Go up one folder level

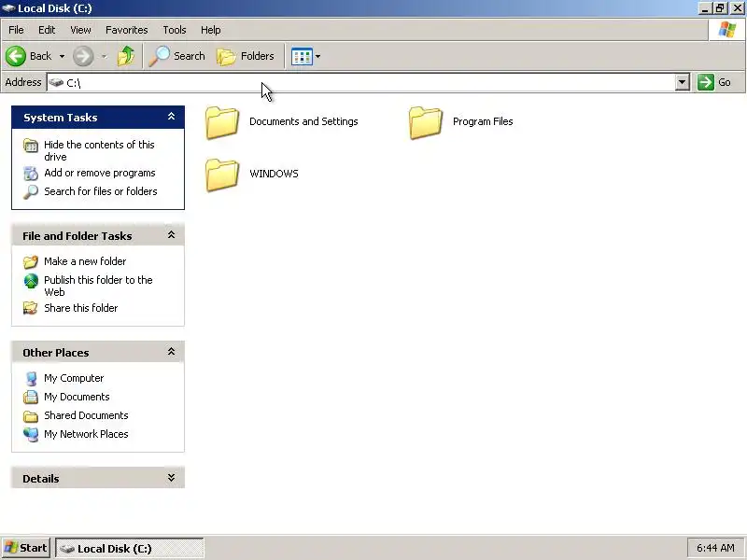pos(126,56)
